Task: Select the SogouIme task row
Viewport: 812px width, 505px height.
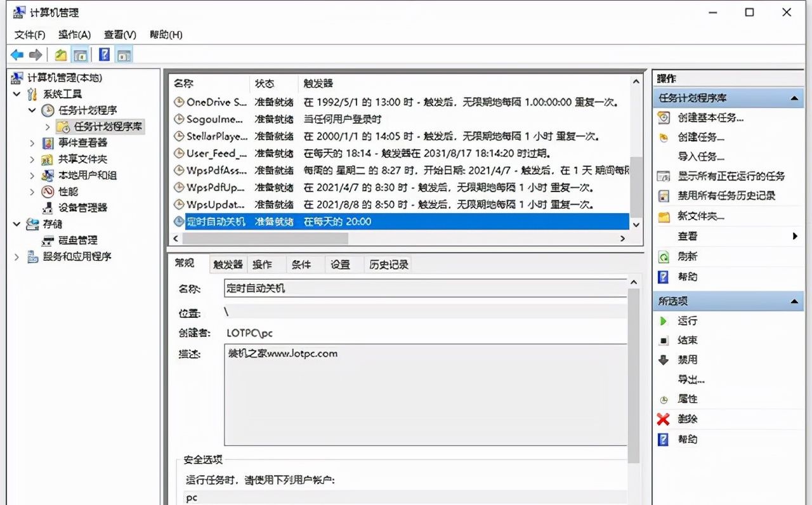Action: click(x=400, y=119)
